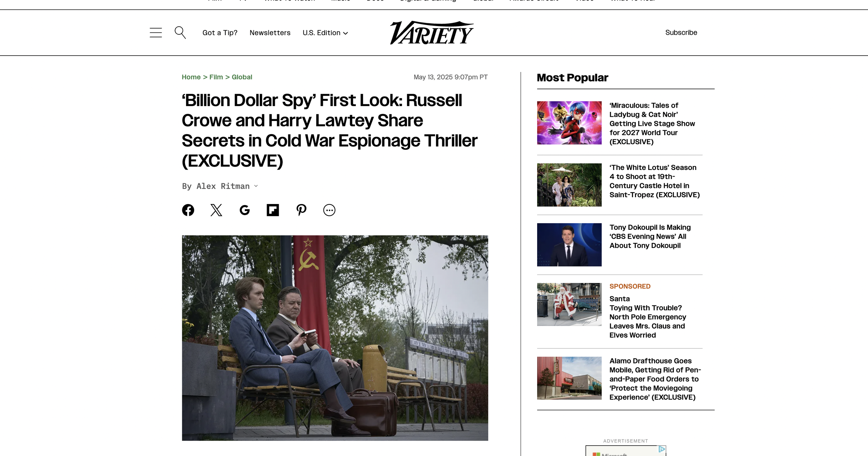Share article on Facebook

(x=188, y=210)
